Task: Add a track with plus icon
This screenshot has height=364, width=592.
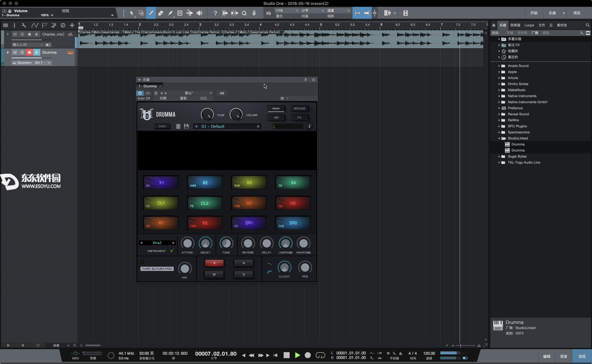Action: [72, 25]
